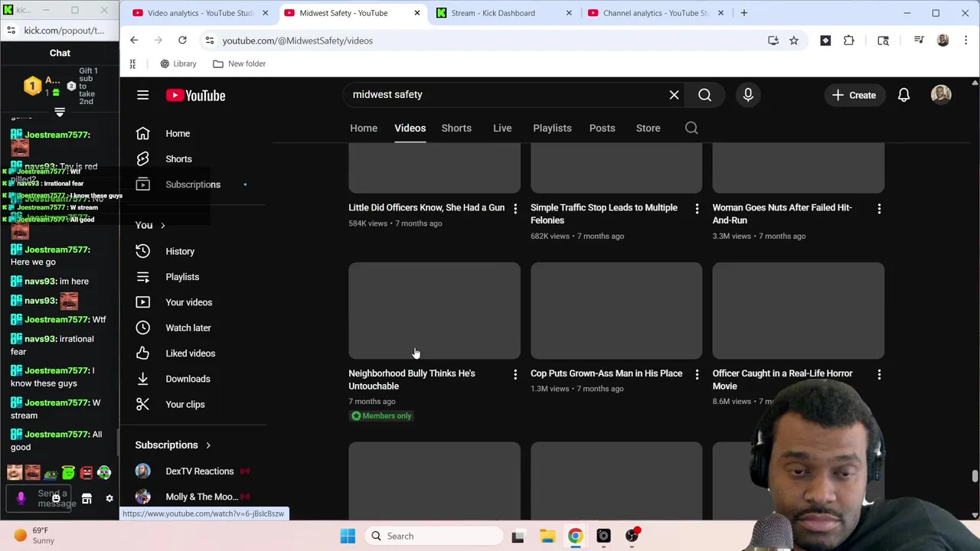The image size is (980, 551).
Task: Click Windows taskbar Search box
Action: click(x=433, y=536)
